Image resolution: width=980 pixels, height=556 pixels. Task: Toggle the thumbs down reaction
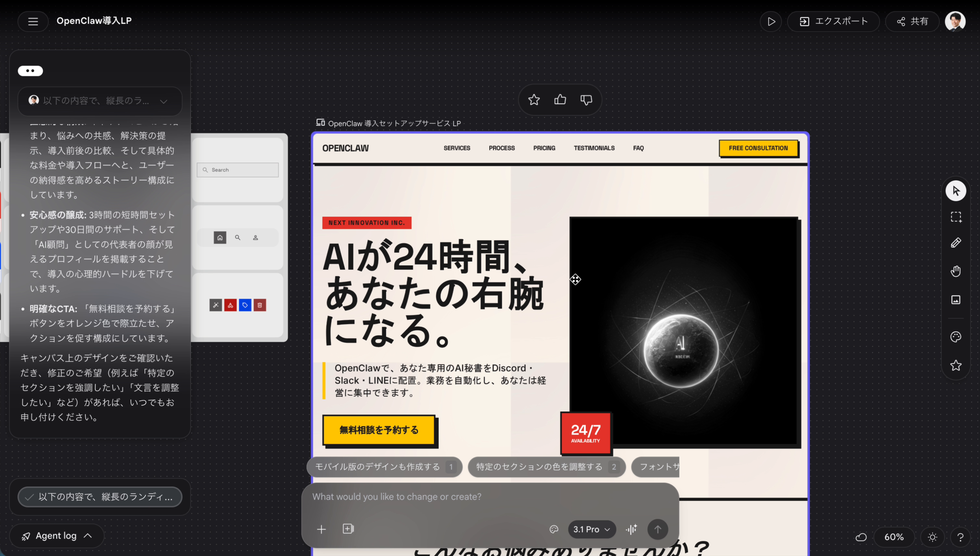(586, 100)
